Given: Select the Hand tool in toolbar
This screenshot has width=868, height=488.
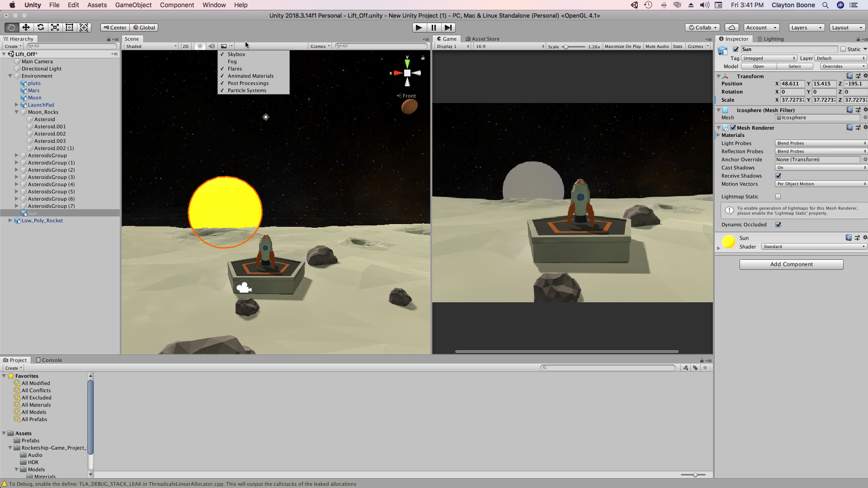Looking at the screenshot, I should [11, 28].
